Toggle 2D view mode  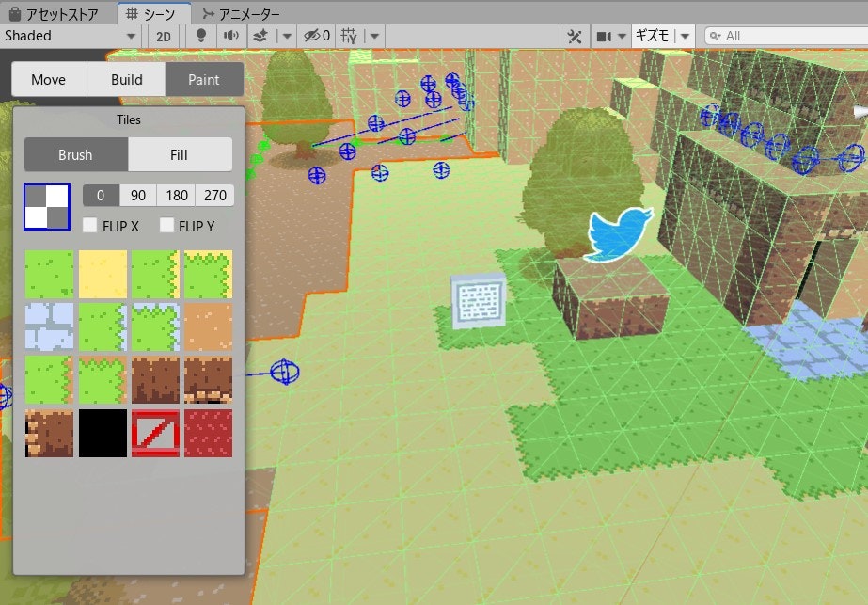click(x=164, y=37)
